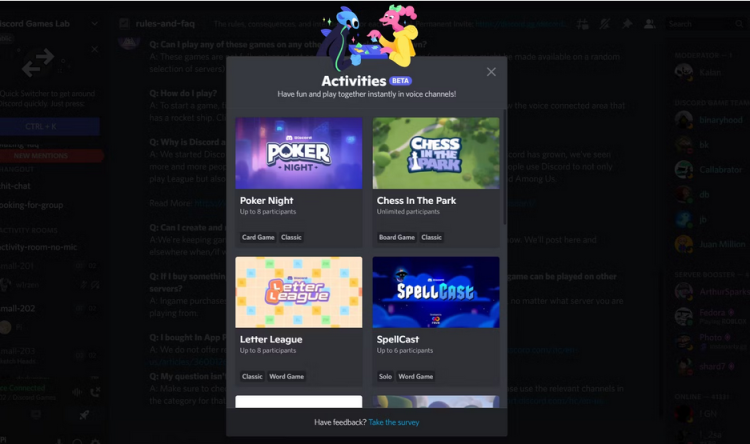Click the CTRL + K button
The image size is (750, 444).
49,126
